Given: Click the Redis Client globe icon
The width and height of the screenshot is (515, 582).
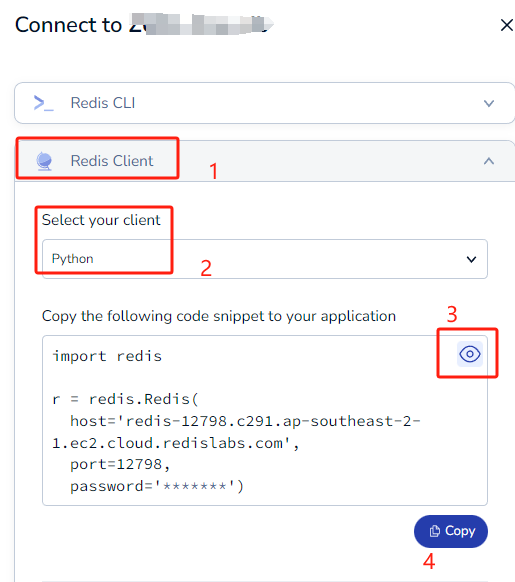Looking at the screenshot, I should tap(44, 161).
